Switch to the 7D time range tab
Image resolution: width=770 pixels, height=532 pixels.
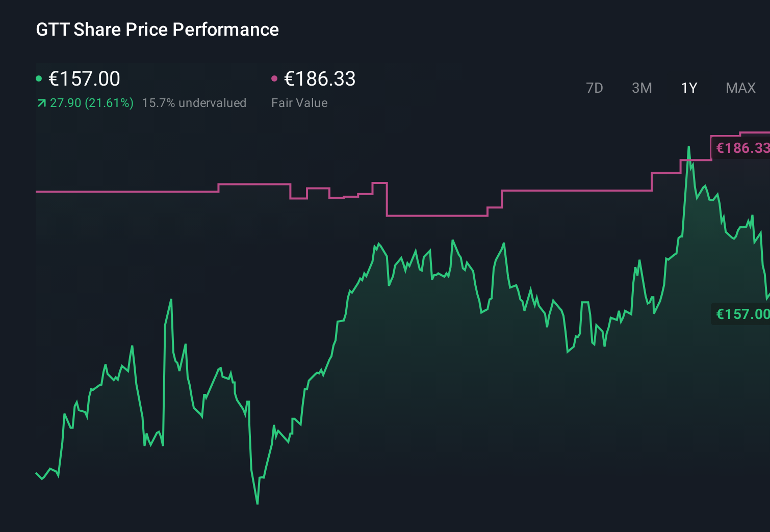point(595,88)
